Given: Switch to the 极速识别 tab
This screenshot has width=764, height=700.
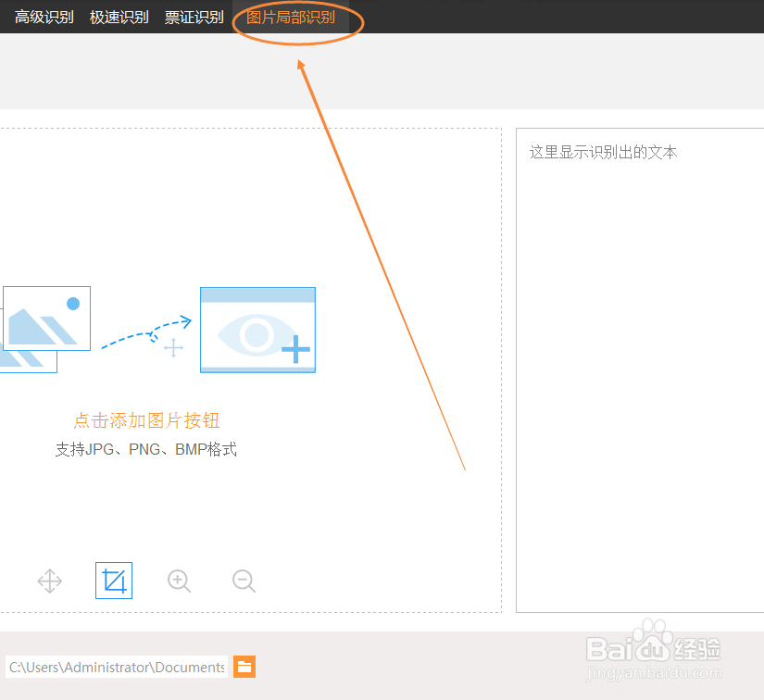Looking at the screenshot, I should coord(119,17).
